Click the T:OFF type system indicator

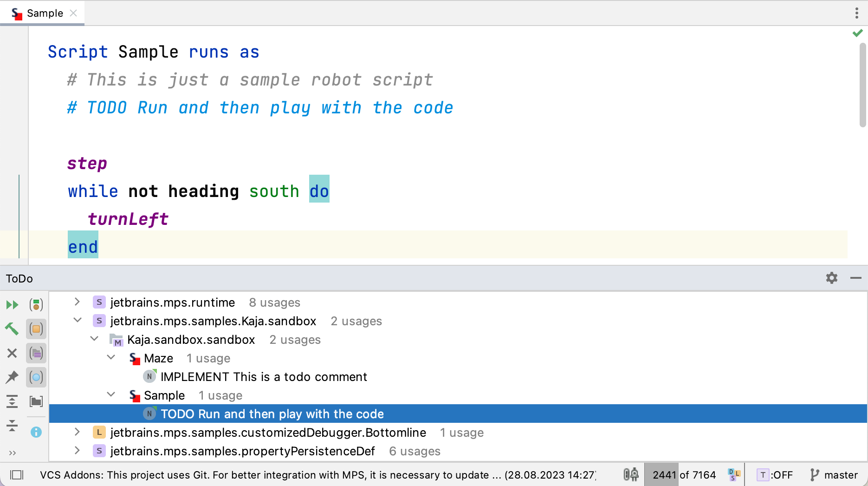point(775,475)
